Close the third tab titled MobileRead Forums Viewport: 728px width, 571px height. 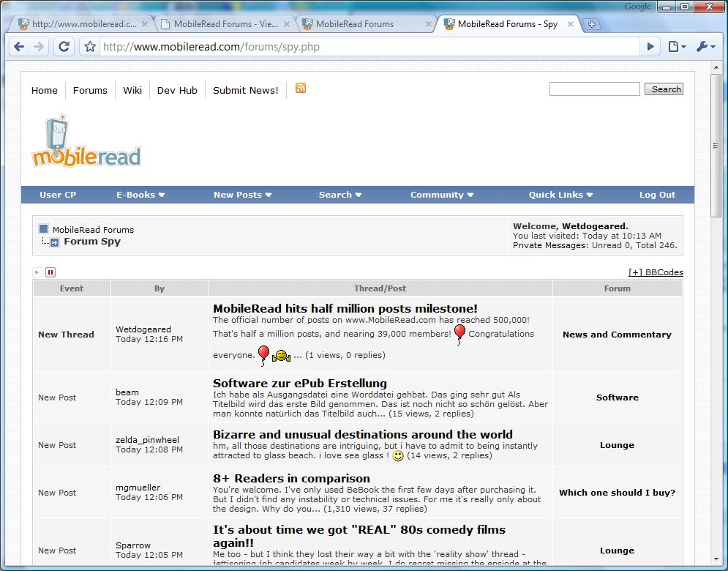coord(429,24)
